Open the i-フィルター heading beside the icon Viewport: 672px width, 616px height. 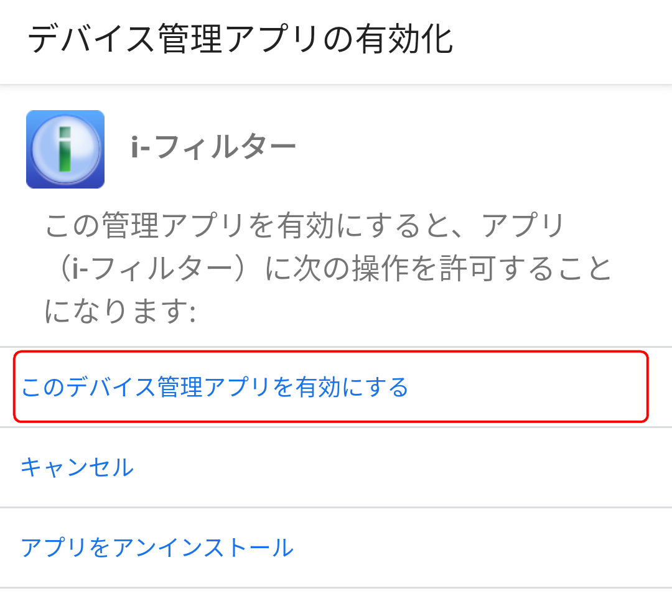(213, 147)
